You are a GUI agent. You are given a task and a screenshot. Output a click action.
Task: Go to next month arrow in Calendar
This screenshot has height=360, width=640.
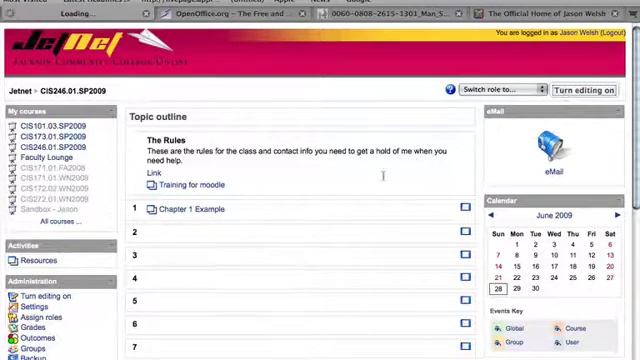point(617,215)
